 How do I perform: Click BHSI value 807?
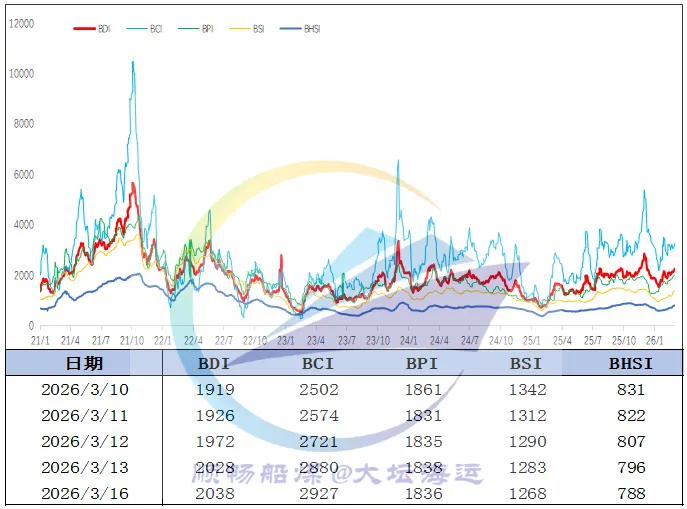pyautogui.click(x=631, y=442)
